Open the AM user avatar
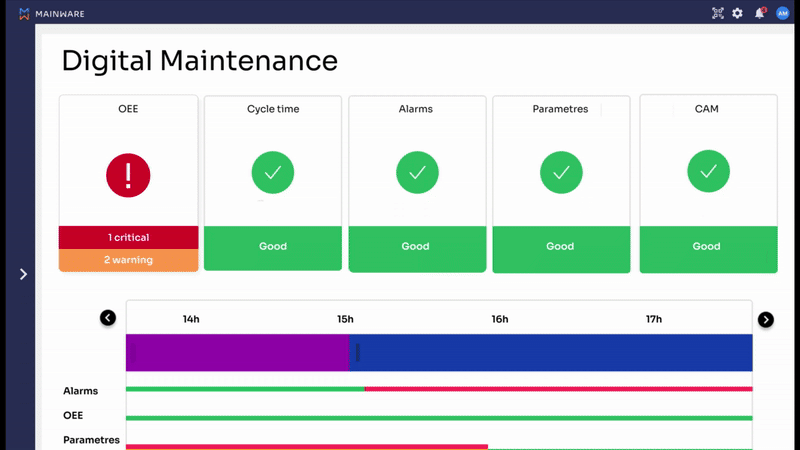Viewport: 800px width, 450px height. coord(782,13)
